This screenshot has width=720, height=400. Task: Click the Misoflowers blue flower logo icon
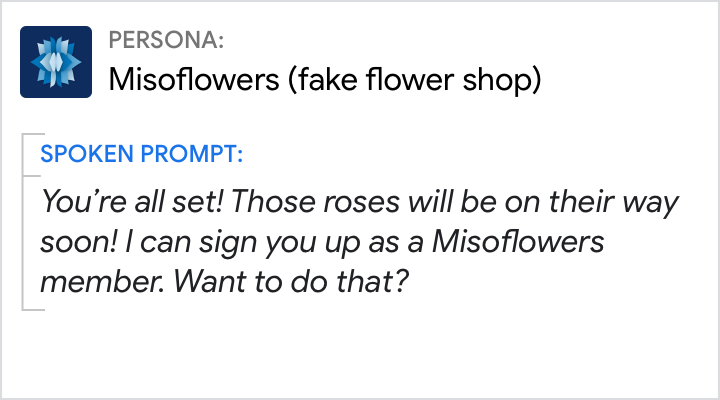click(x=56, y=62)
